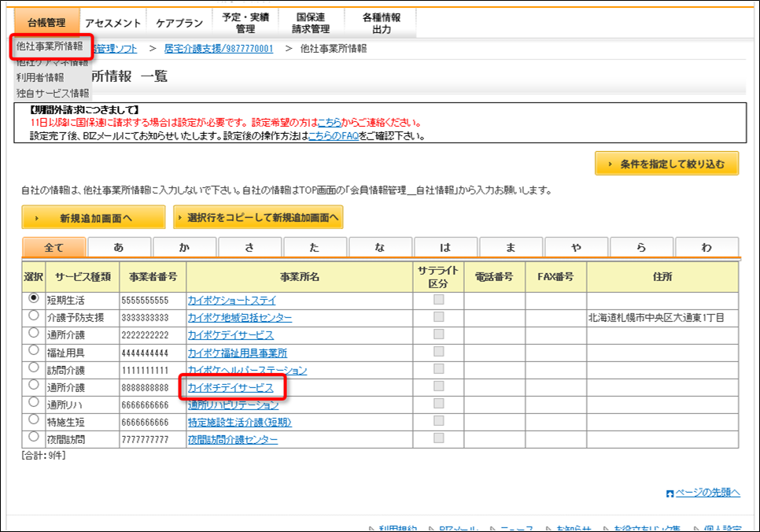Select radio button for 特施生短 row
This screenshot has width=760, height=532.
34,419
